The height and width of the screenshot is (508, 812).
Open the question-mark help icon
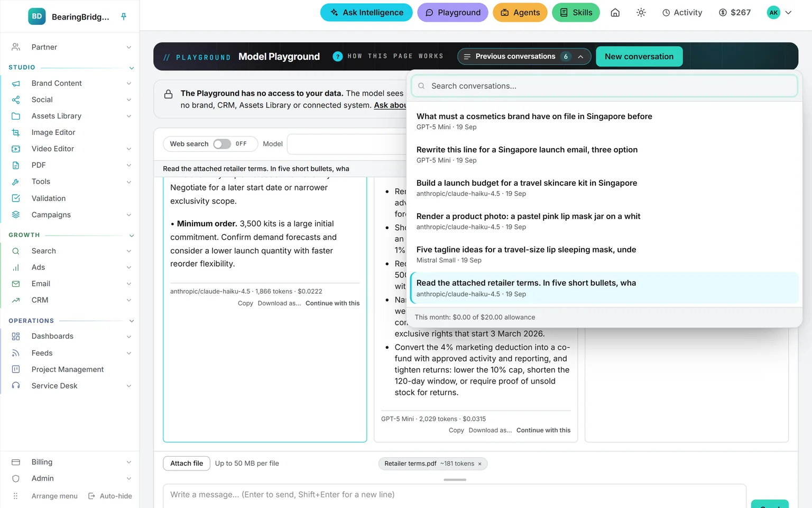(338, 57)
